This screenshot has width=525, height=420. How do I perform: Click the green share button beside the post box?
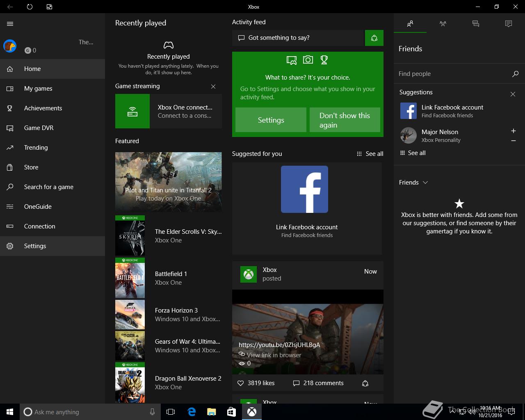point(374,38)
